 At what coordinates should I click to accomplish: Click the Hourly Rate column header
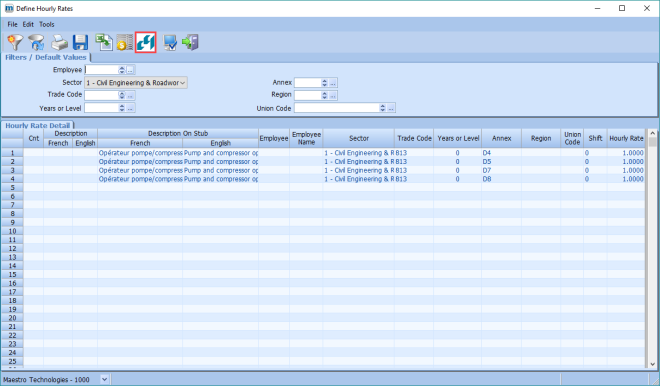[x=626, y=138]
